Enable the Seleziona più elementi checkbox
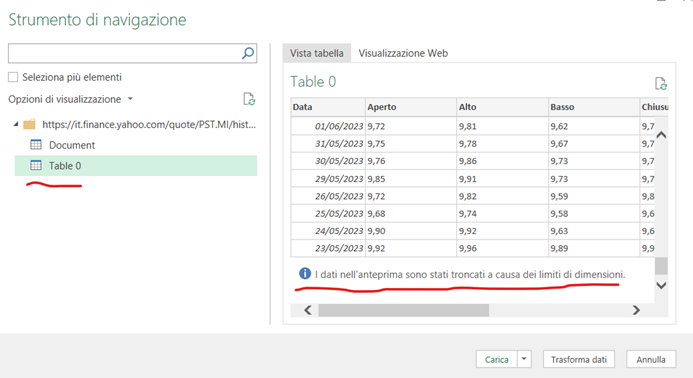 point(13,77)
